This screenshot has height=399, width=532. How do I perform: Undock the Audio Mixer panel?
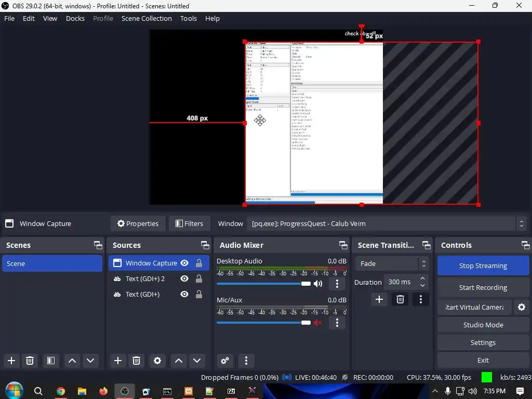point(343,245)
